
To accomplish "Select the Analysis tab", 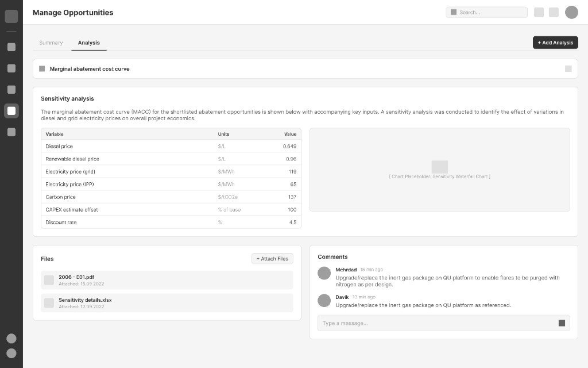I will [x=89, y=43].
